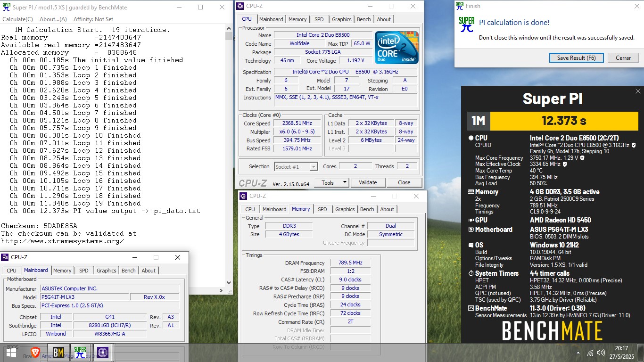Screen dimensions: 644x362
Task: Open Mainboard tab in CPU-Z memory window
Action: (274, 209)
